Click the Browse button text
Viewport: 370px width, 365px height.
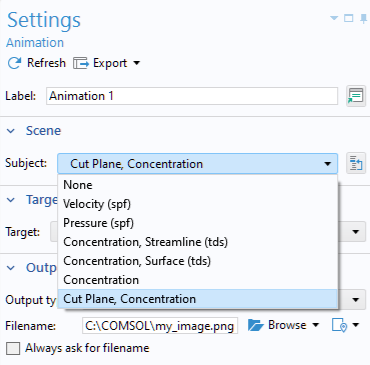coord(287,325)
